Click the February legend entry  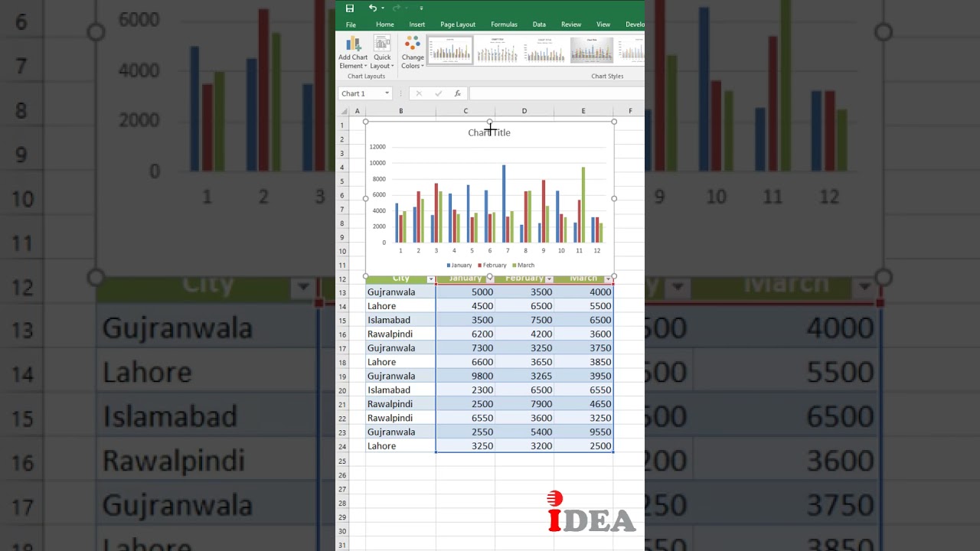pos(492,266)
